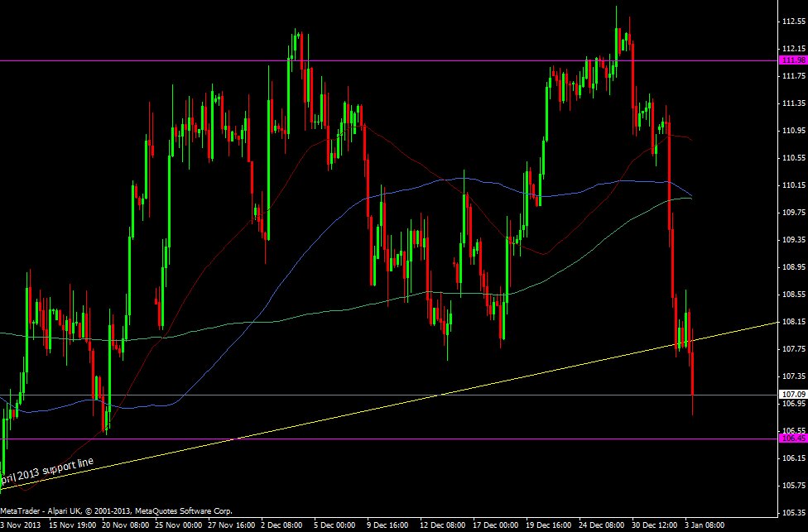Click the magenta price label near 106.55
The height and width of the screenshot is (532, 808).
coord(792,439)
